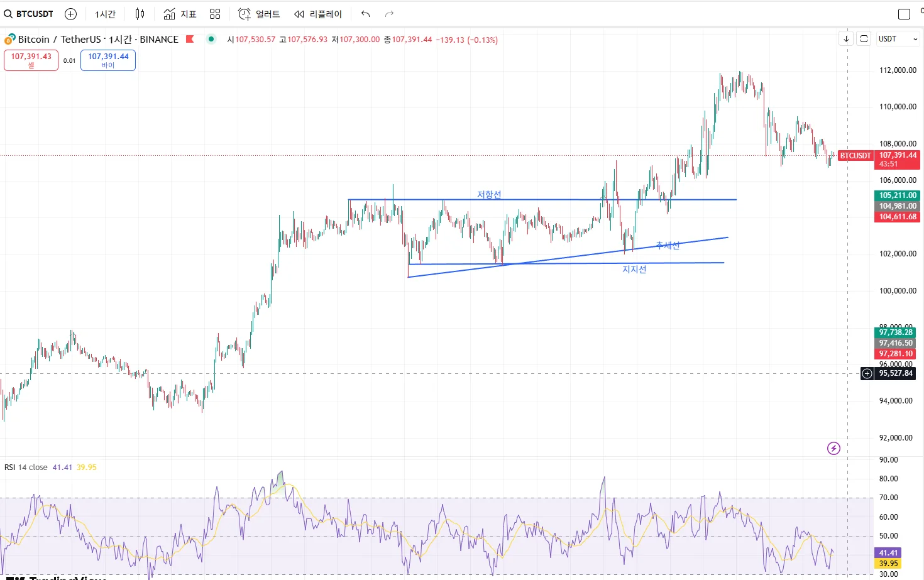
Task: Click the 95,527.84 crosshair price label
Action: point(895,373)
